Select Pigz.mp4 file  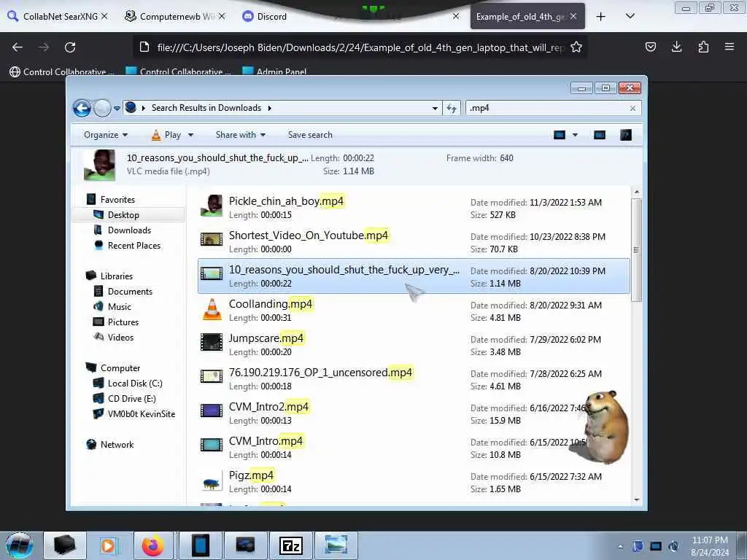point(414,482)
